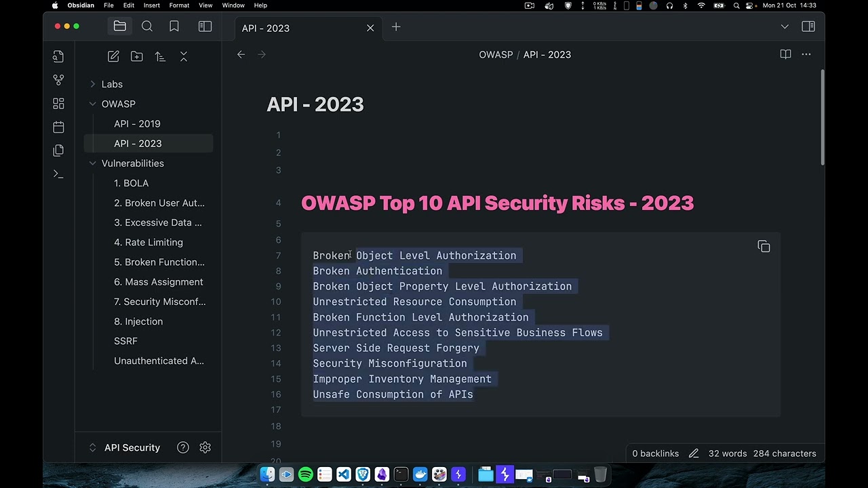This screenshot has height=488, width=868.
Task: Click the 284 characters status count
Action: click(785, 453)
